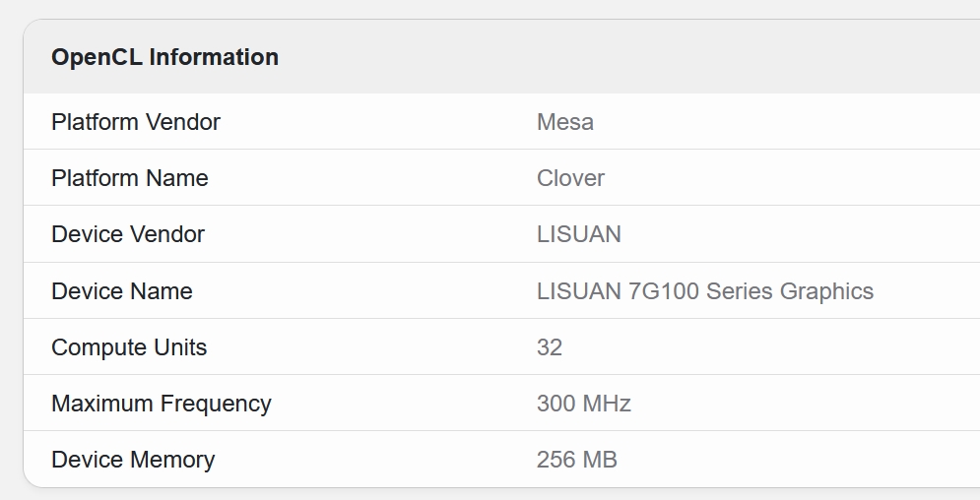Click the 300 MHz frequency value
This screenshot has width=980, height=500.
click(x=584, y=404)
